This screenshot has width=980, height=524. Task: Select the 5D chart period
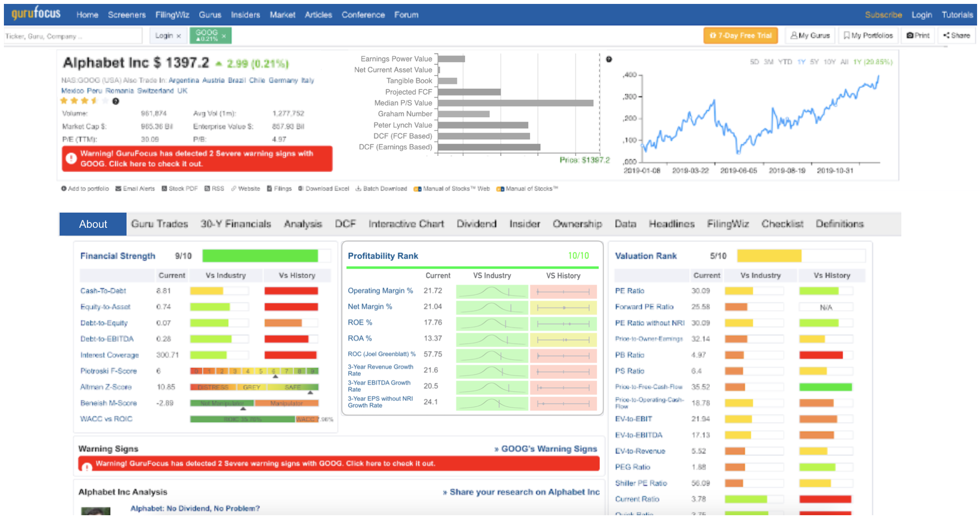pos(754,62)
